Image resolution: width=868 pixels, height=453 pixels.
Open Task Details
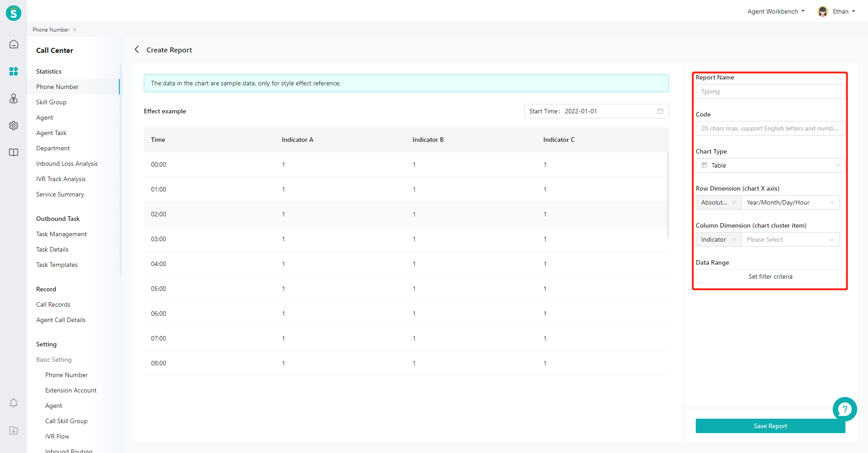tap(52, 249)
